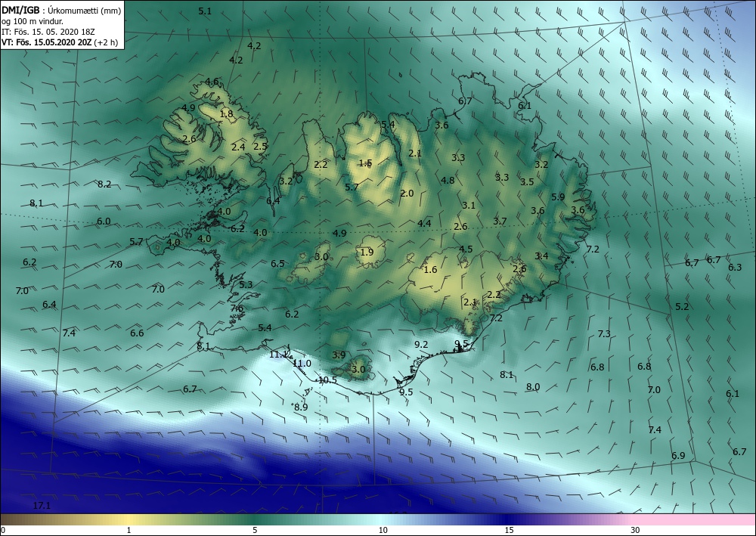Click the 1 label on the color scale
The height and width of the screenshot is (536, 756).
click(x=129, y=530)
